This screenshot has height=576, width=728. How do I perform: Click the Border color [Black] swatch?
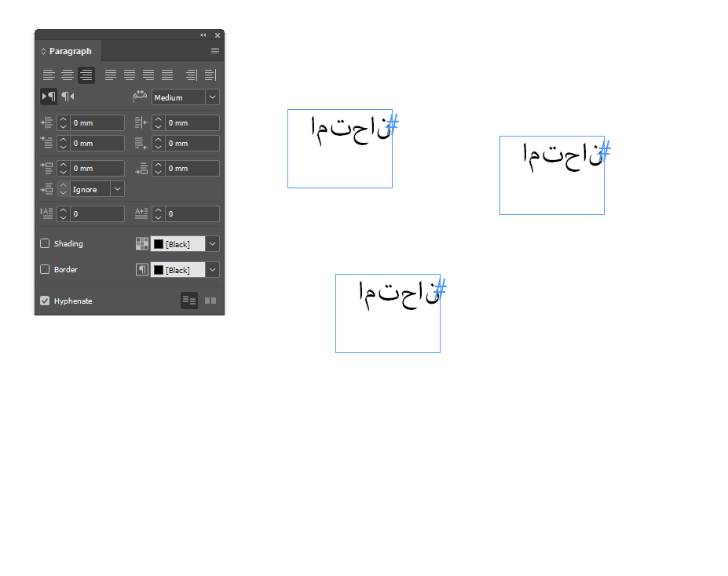(x=177, y=270)
